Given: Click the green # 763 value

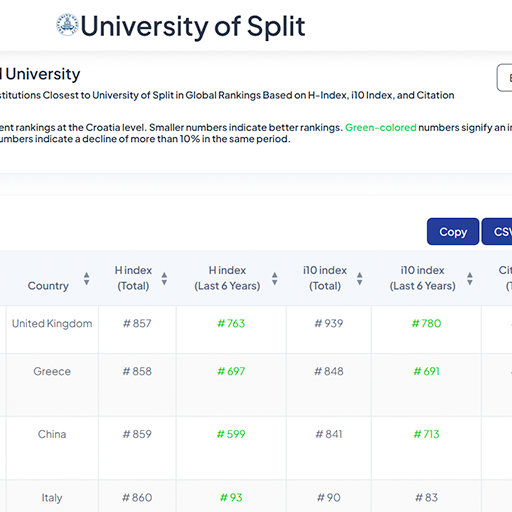Looking at the screenshot, I should click(231, 323).
